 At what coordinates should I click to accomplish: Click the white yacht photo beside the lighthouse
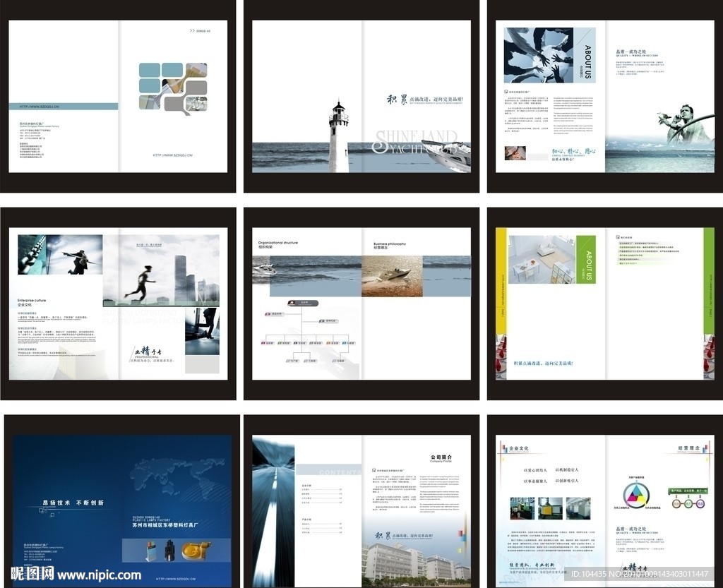point(446,156)
